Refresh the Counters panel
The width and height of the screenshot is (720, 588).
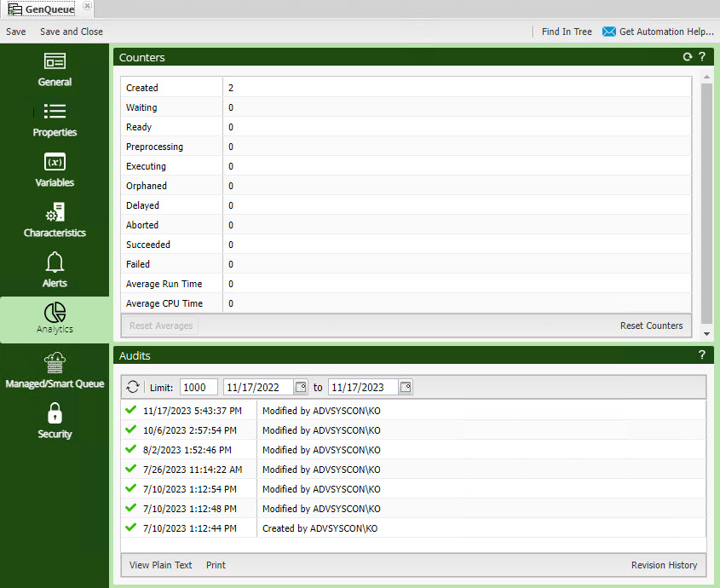[688, 57]
